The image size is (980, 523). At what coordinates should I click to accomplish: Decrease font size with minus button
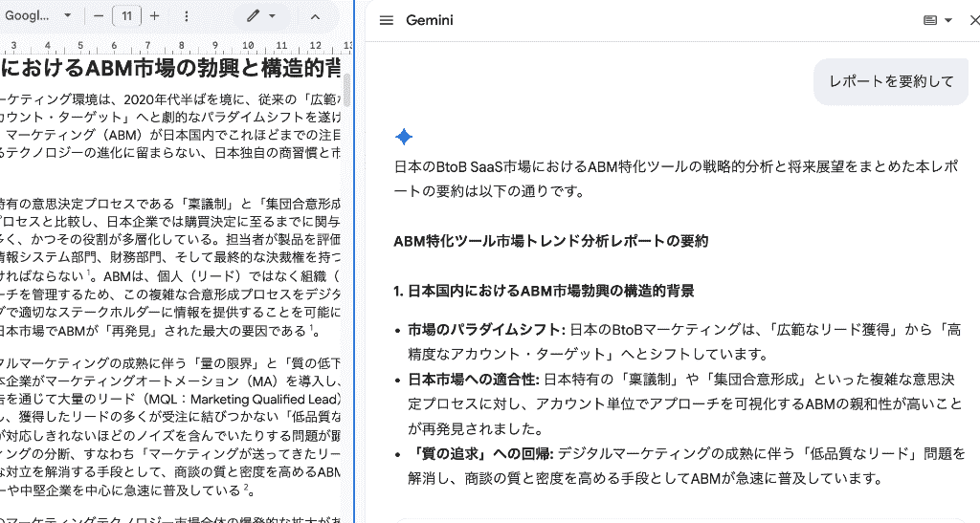99,15
